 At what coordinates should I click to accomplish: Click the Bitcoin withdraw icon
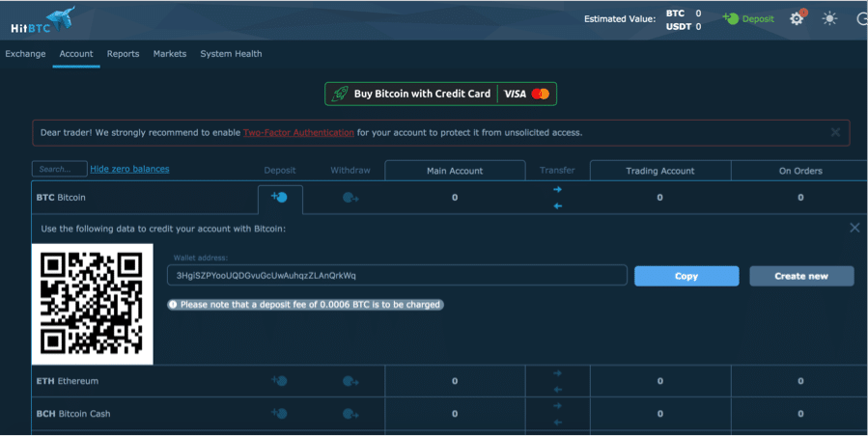[x=350, y=198]
